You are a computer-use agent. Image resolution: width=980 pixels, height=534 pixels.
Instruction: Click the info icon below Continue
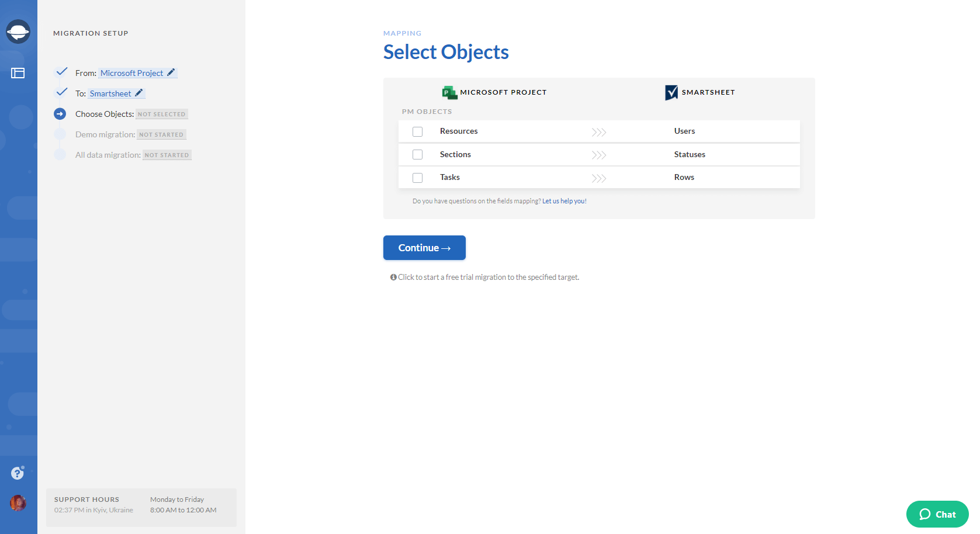point(393,277)
